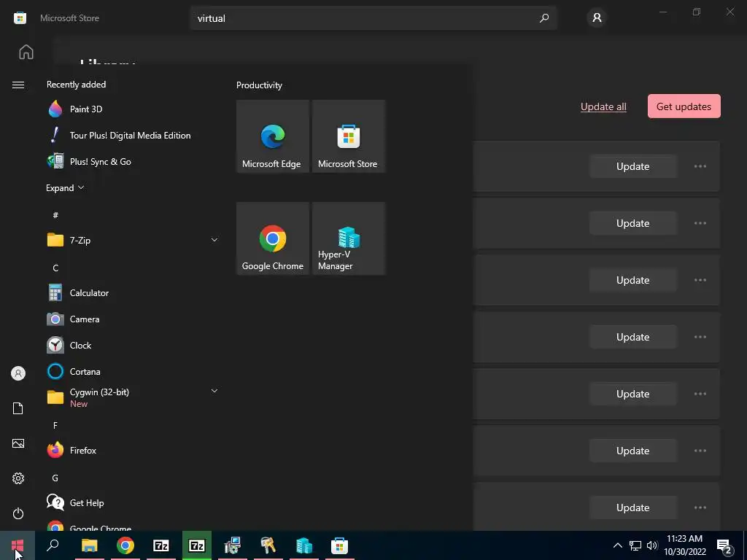Image resolution: width=747 pixels, height=560 pixels.
Task: Open the Hyper-V Manager tile
Action: point(349,238)
